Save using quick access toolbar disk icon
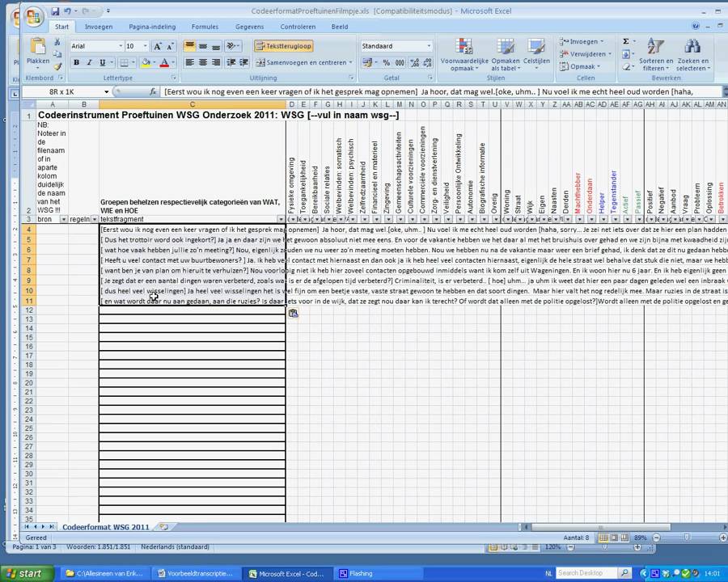The height and width of the screenshot is (582, 728). click(55, 11)
